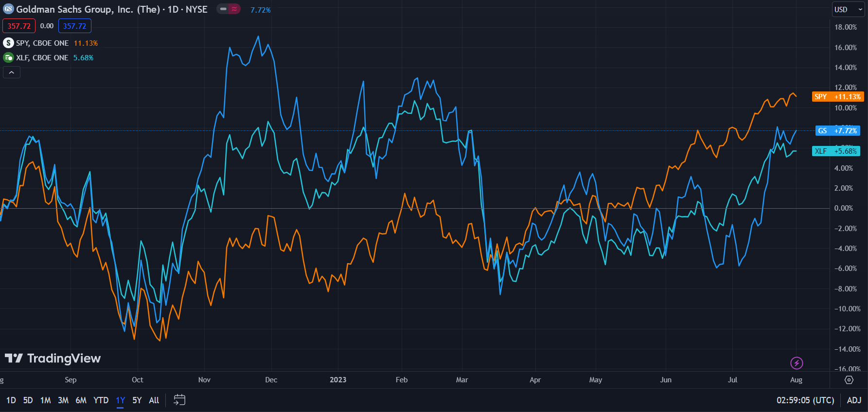Click the blue buy price 357.72 button
The width and height of the screenshot is (868, 412).
tap(75, 26)
